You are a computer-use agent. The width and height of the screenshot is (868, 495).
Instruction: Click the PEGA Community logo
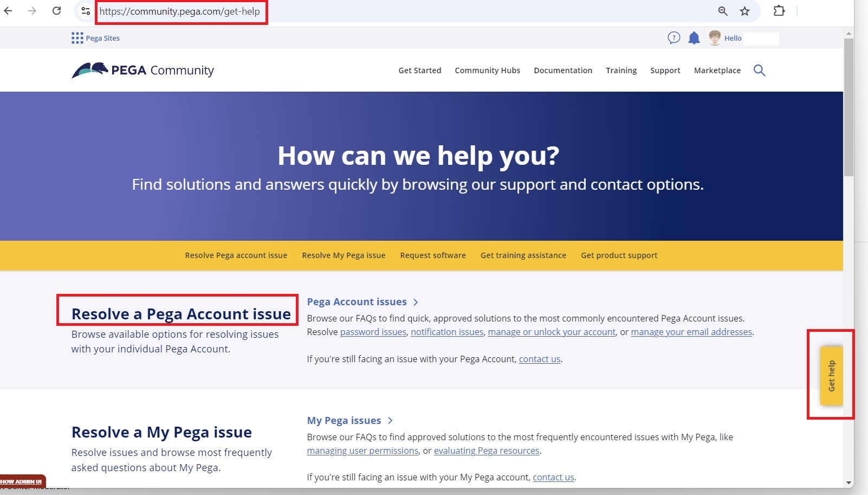pyautogui.click(x=143, y=70)
